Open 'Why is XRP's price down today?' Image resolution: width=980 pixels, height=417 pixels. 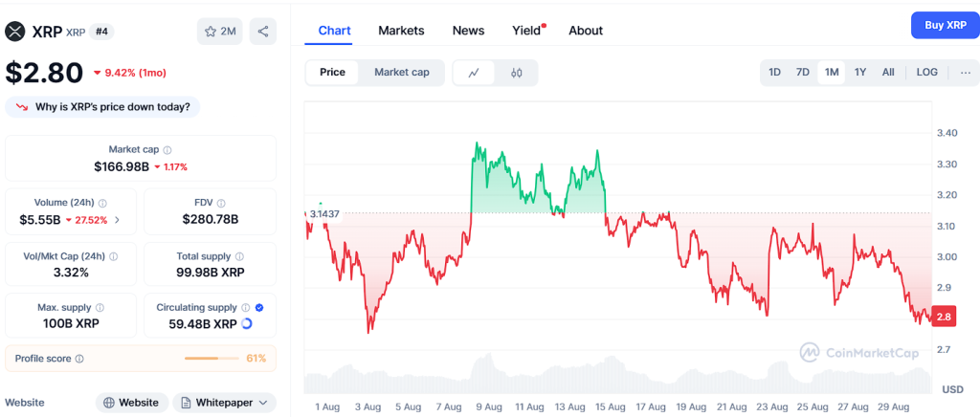click(103, 107)
